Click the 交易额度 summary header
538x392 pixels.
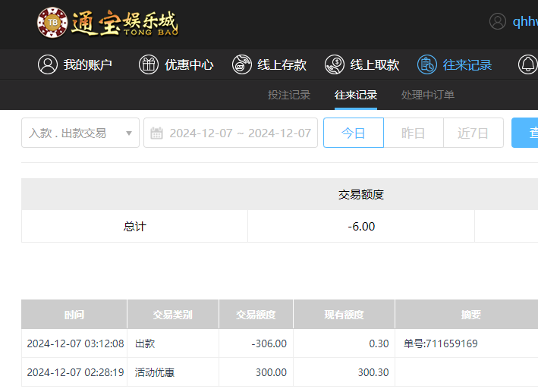point(361,194)
